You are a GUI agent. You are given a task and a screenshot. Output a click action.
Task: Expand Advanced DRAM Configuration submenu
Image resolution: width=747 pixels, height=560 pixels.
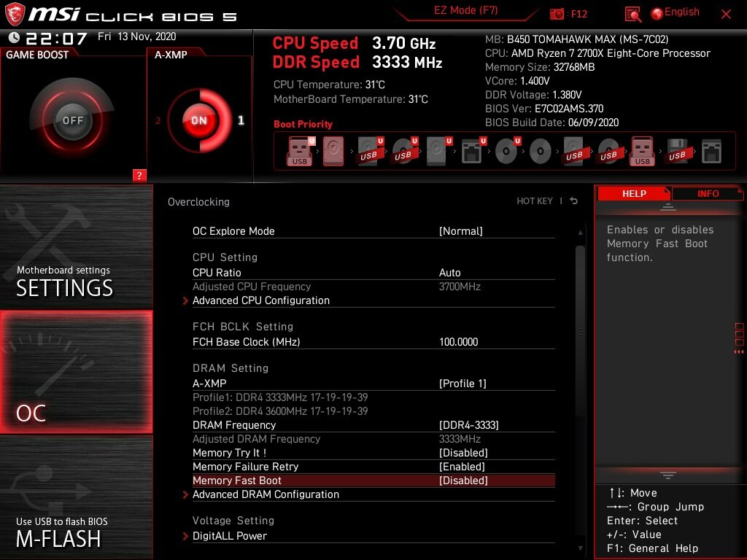point(266,494)
